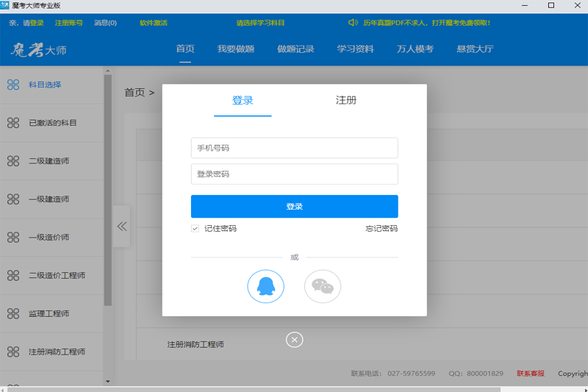
Task: Collapse the sidebar with double-chevron arrow
Action: (x=122, y=227)
